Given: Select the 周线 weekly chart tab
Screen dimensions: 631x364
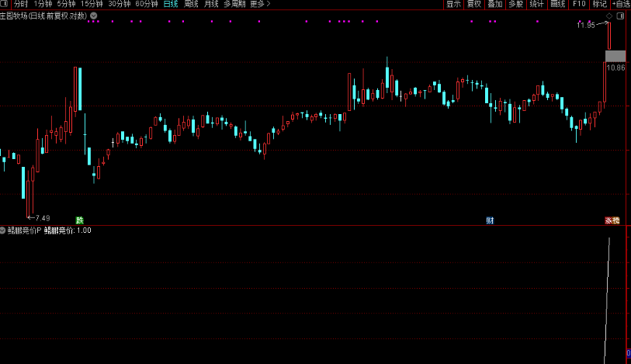Looking at the screenshot, I should (x=191, y=4).
